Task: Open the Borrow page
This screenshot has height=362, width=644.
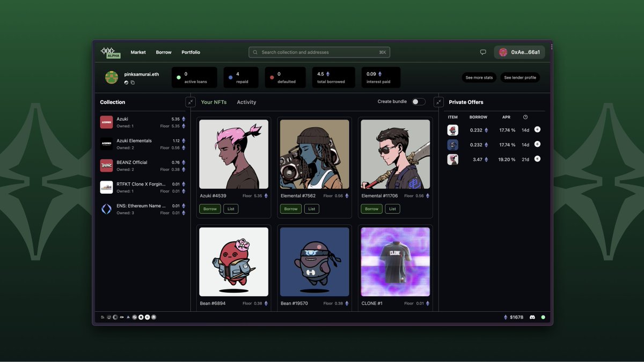Action: tap(164, 52)
